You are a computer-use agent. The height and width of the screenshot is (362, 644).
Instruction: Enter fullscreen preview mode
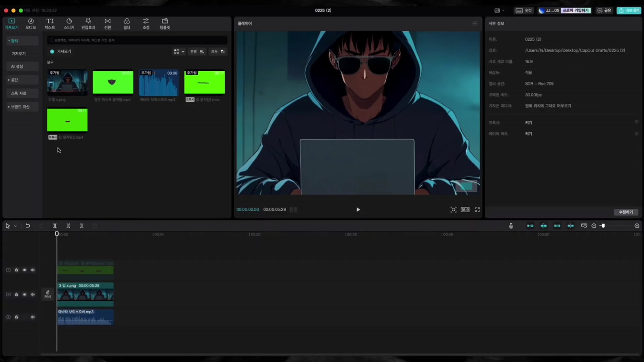477,210
